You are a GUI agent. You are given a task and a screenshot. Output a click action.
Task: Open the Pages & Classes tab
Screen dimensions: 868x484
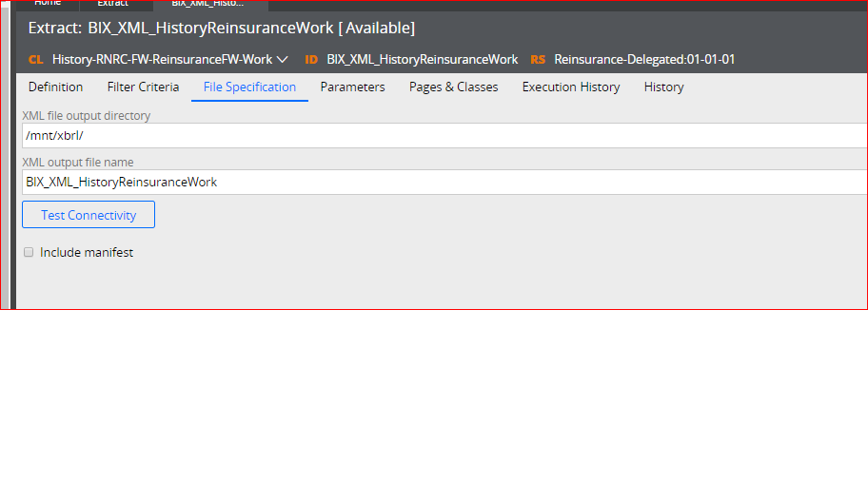pos(453,87)
